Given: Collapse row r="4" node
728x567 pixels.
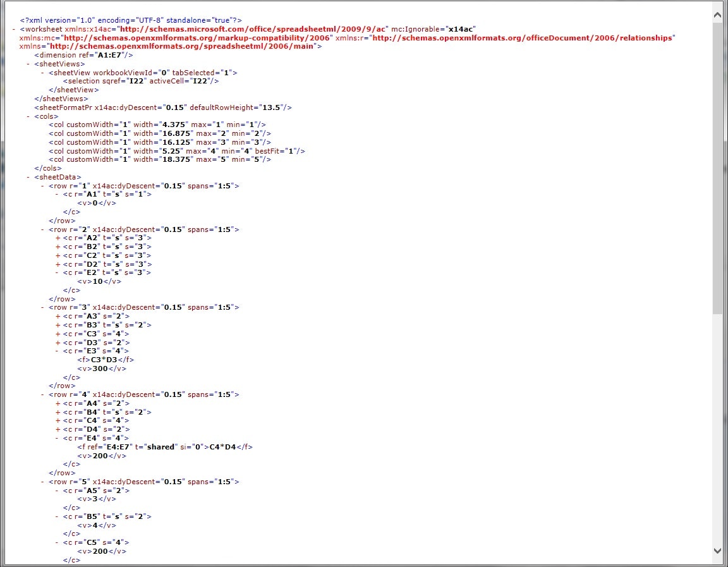Looking at the screenshot, I should 43,394.
